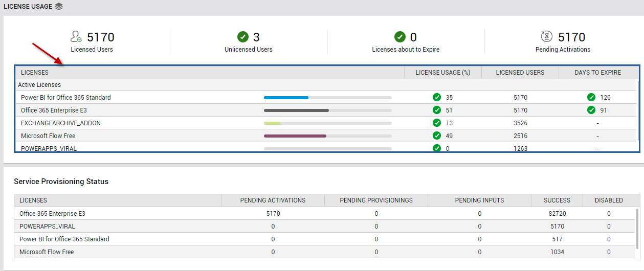Viewport: 644px width, 271px height.
Task: Select Microsoft Flow Free in provisioning table
Action: point(325,252)
